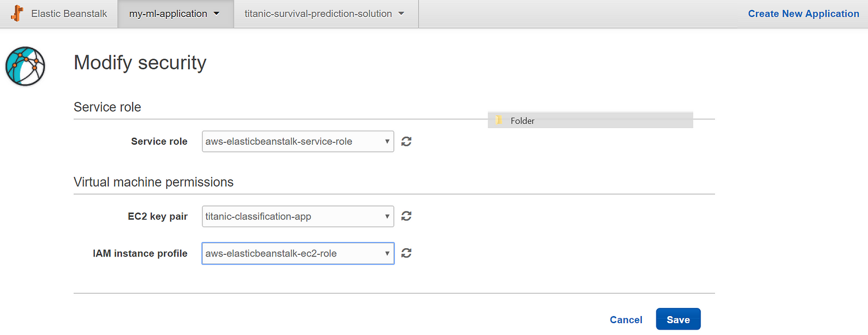Viewport: 868px width, 335px height.
Task: Open the Service role dropdown
Action: coord(298,141)
